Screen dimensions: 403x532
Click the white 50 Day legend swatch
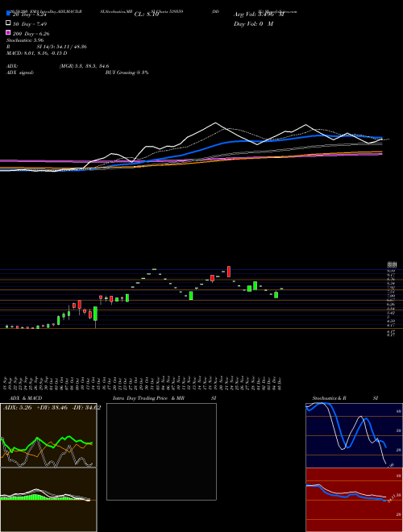[x=8, y=23]
